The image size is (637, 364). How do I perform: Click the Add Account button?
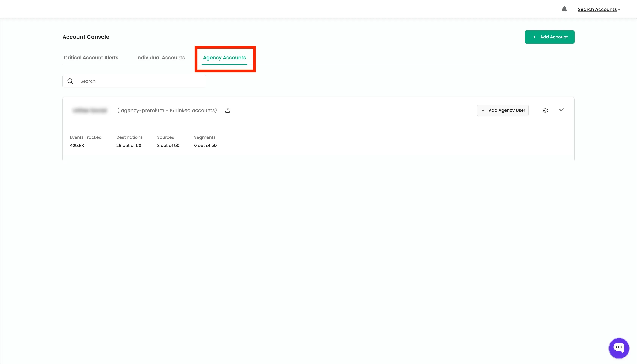549,37
